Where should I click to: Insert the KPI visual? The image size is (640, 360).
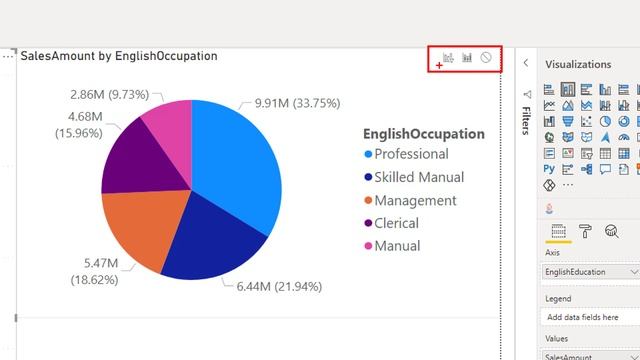click(568, 153)
